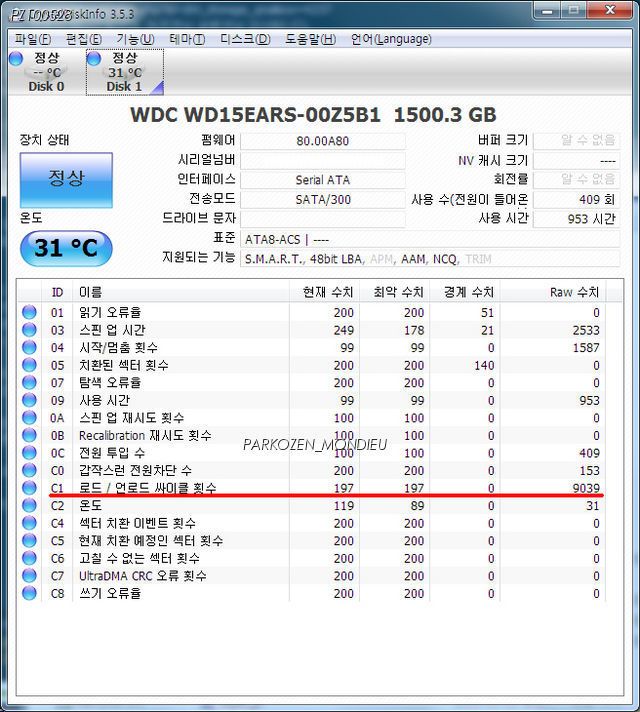Click status orb for 03 스핀 업 시간
This screenshot has height=712, width=640.
[x=29, y=330]
